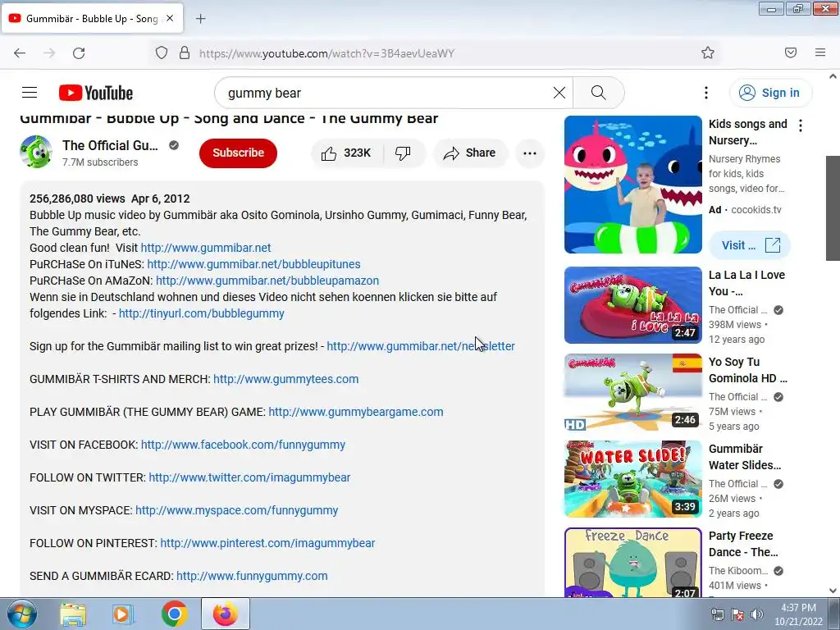
Task: Open the YouTube guide hamburger menu
Action: coord(30,93)
